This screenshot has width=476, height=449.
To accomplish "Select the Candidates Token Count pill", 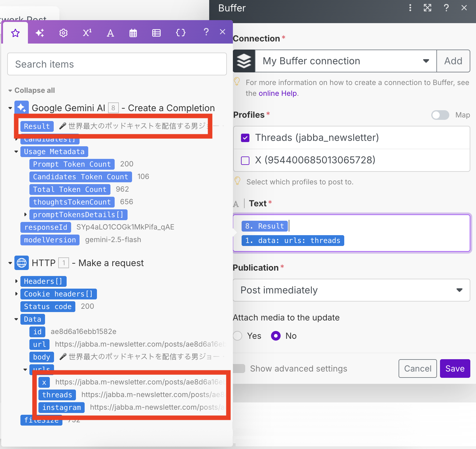I will point(81,177).
